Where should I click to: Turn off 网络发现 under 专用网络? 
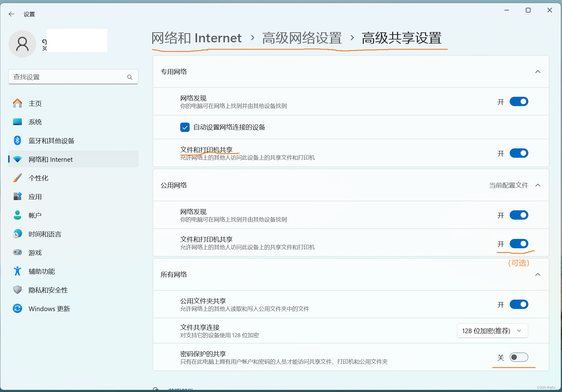[x=519, y=102]
